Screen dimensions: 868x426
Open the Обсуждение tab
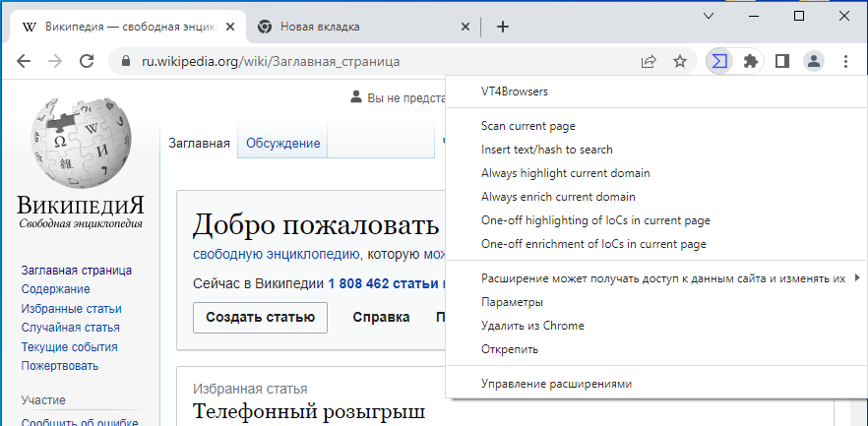click(282, 144)
